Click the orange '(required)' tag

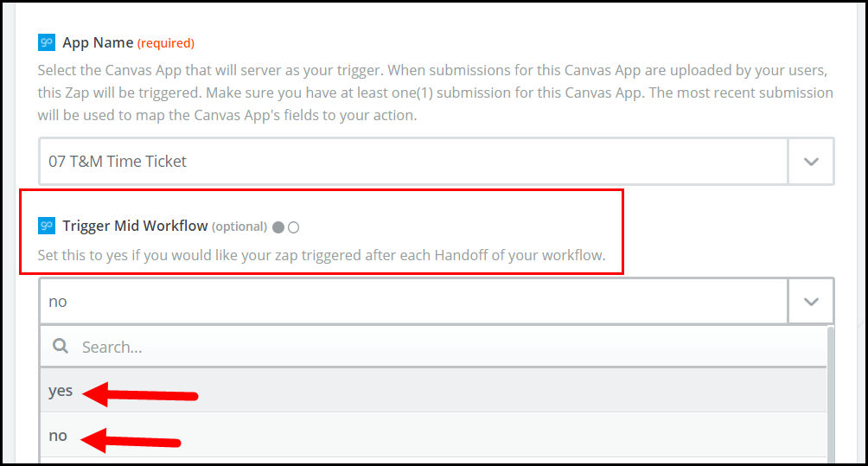tap(166, 43)
